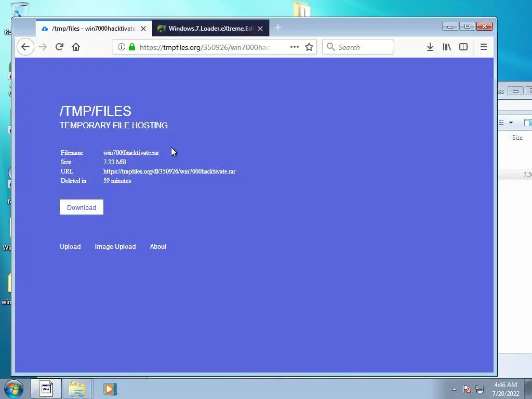Click the TEMPORARY FILE HOSTING subtitle

pos(114,125)
